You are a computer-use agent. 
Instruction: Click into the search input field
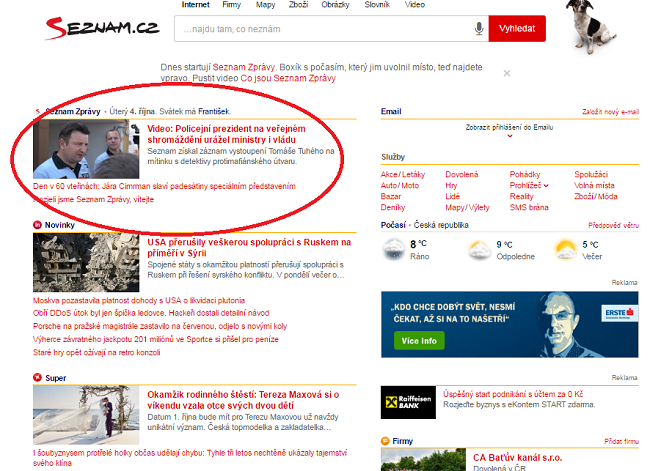320,30
